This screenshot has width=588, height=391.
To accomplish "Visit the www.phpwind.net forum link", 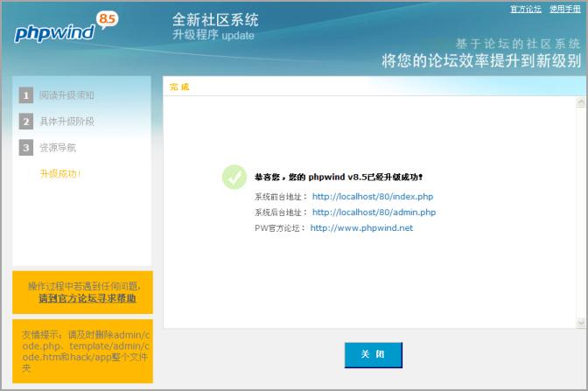I will [x=361, y=228].
